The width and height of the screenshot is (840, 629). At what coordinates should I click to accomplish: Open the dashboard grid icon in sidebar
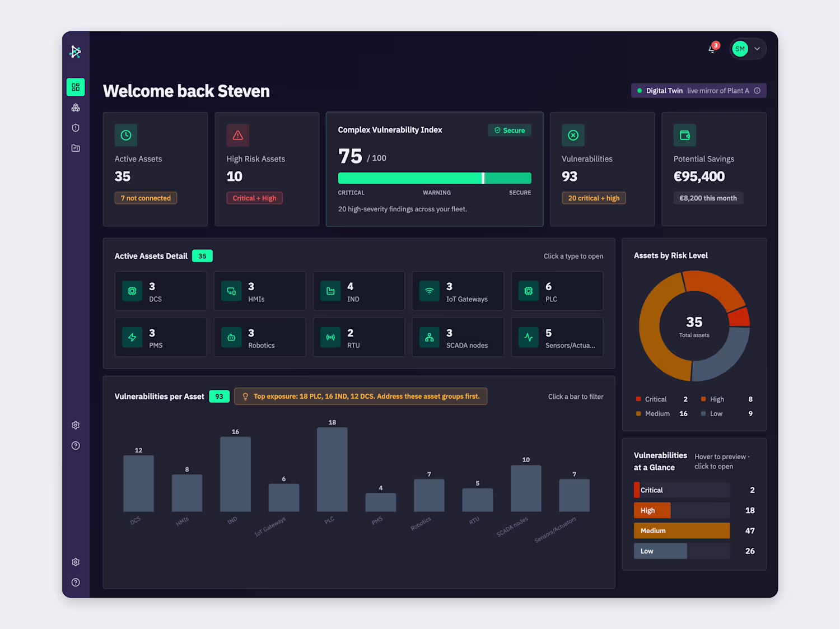76,87
